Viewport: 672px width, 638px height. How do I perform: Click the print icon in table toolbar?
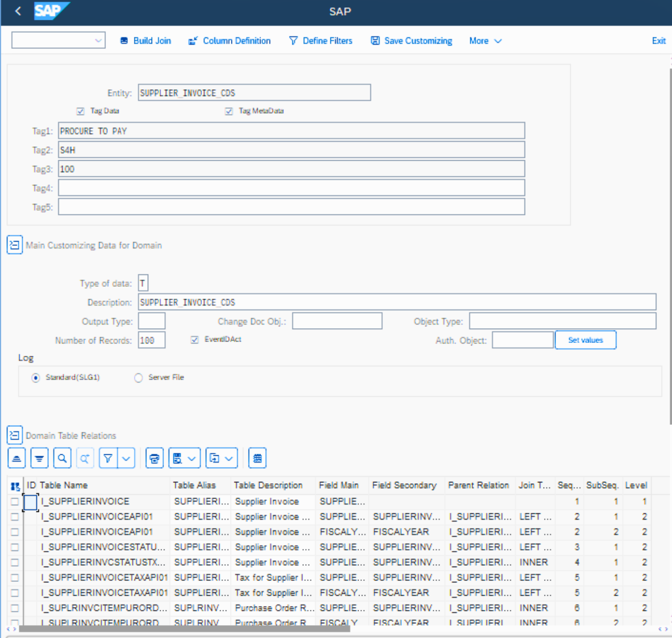pyautogui.click(x=155, y=458)
